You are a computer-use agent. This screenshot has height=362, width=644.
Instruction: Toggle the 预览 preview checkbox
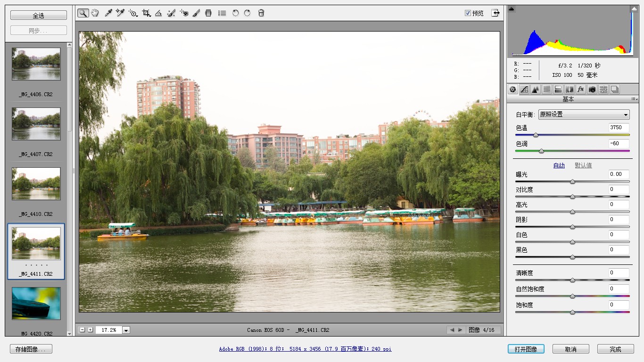[x=468, y=13]
